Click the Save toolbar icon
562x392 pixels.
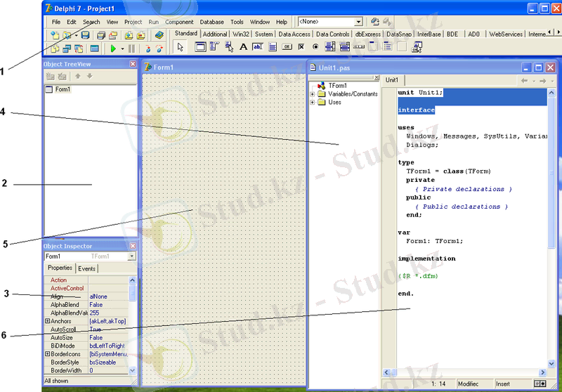pos(85,34)
